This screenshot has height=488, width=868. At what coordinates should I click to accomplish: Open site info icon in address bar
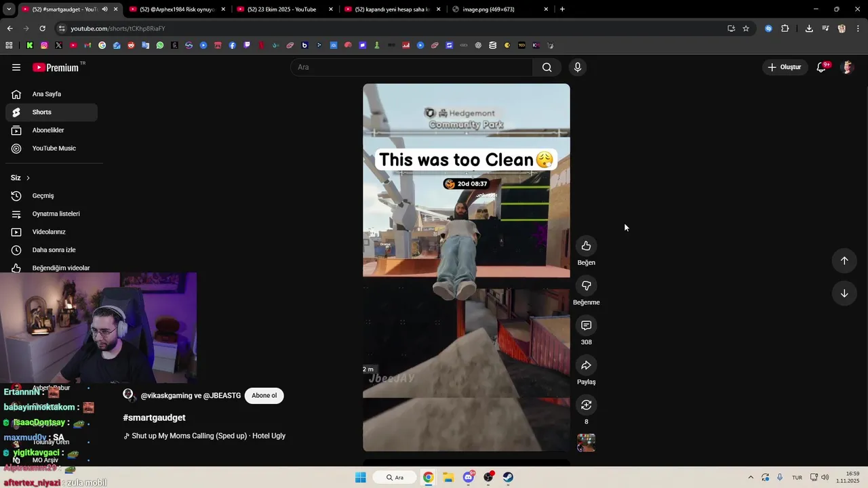pos(62,28)
